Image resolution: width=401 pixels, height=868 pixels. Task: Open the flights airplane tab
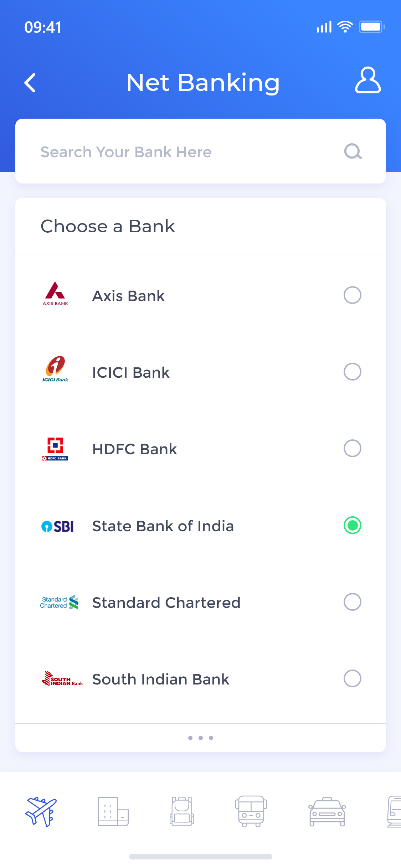41,812
